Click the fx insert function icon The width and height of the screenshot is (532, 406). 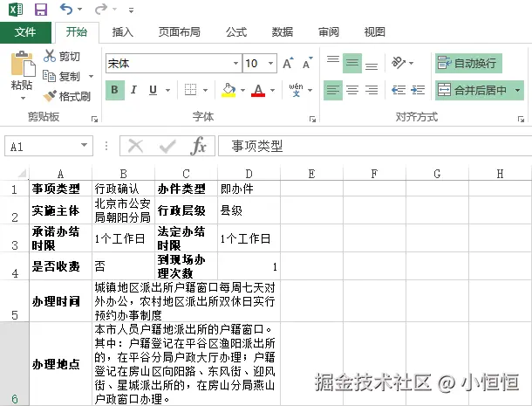(199, 147)
